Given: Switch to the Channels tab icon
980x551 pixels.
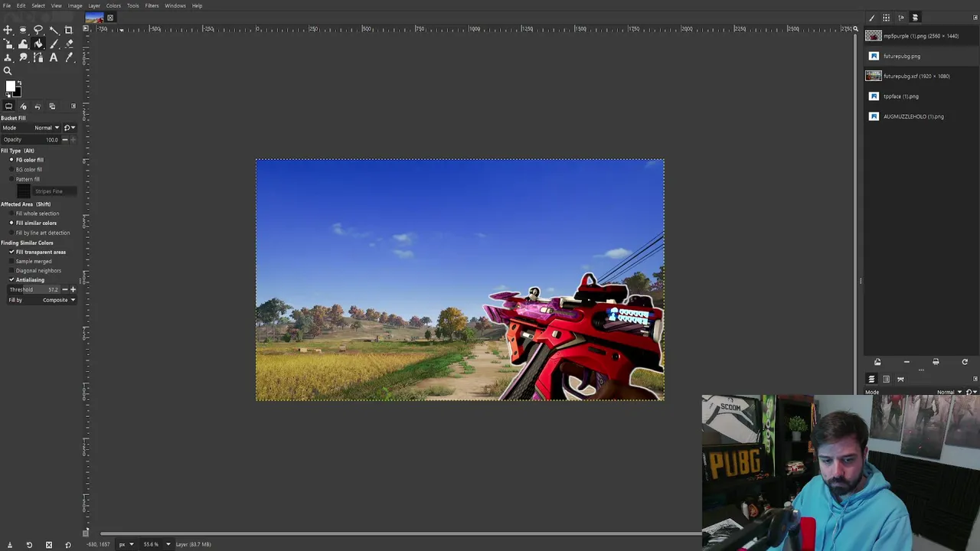Looking at the screenshot, I should (886, 379).
